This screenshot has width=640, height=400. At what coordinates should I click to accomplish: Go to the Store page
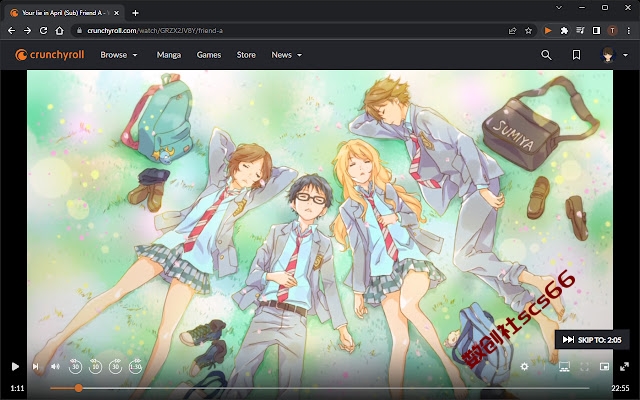tap(246, 55)
